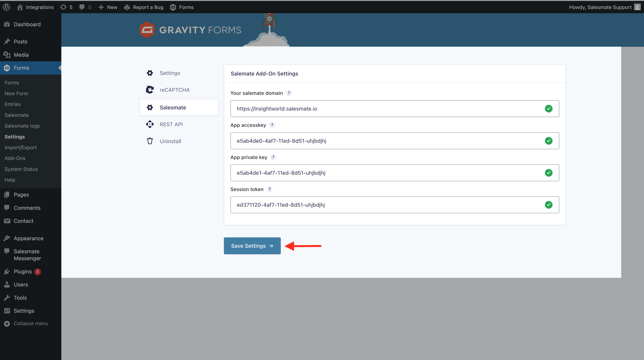
Task: Open Users in the sidebar
Action: tap(30, 285)
